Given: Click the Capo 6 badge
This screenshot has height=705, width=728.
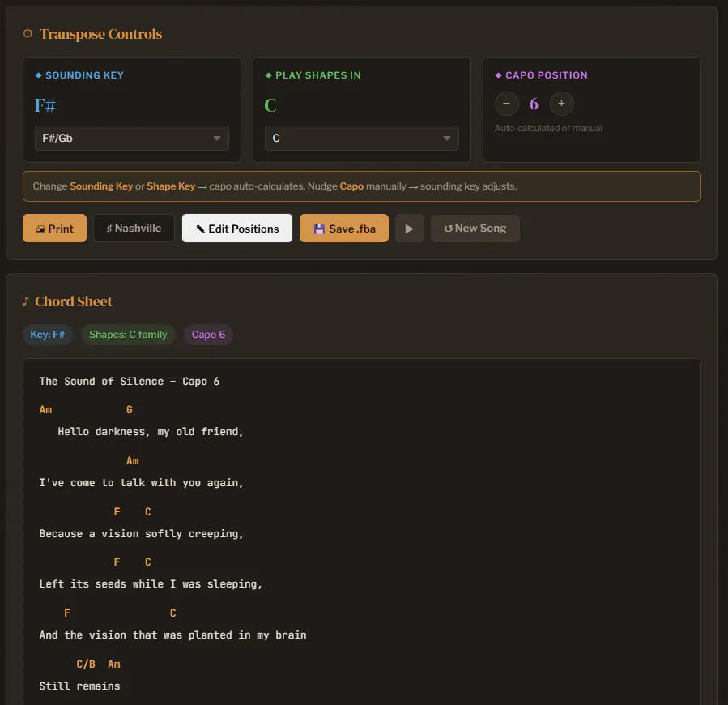Looking at the screenshot, I should [x=208, y=335].
